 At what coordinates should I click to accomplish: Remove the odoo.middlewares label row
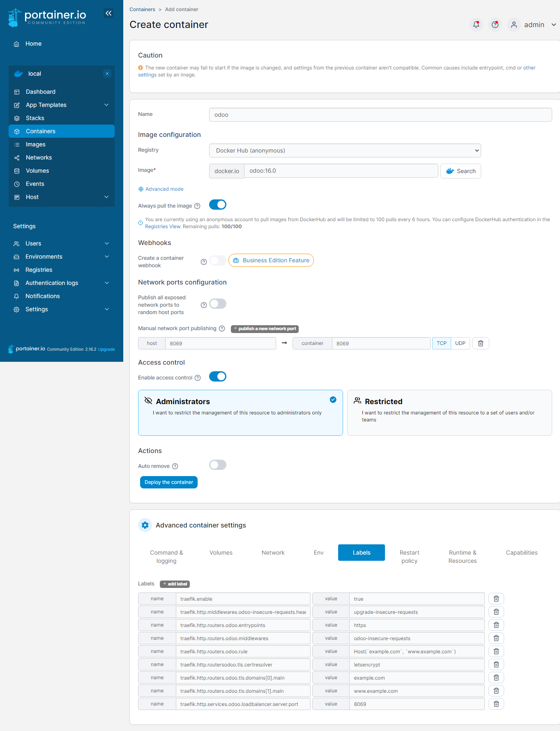496,638
